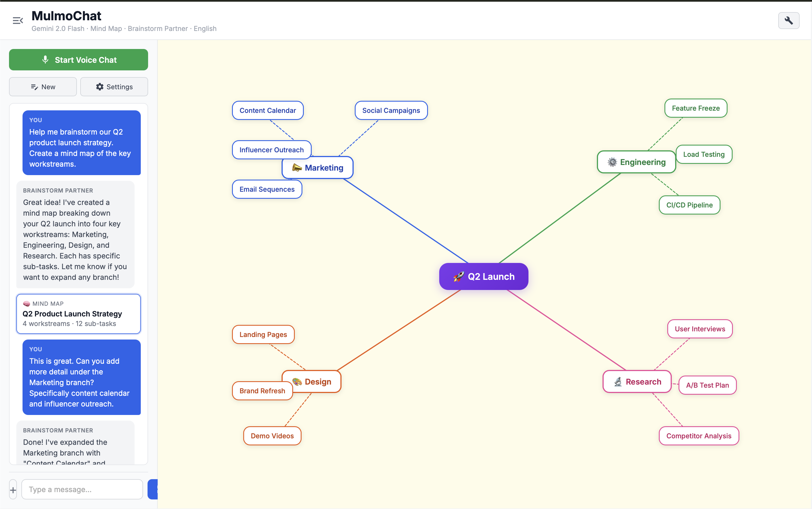This screenshot has height=509, width=812.
Task: Click the microphone icon on Start Voice Chat
Action: point(45,60)
